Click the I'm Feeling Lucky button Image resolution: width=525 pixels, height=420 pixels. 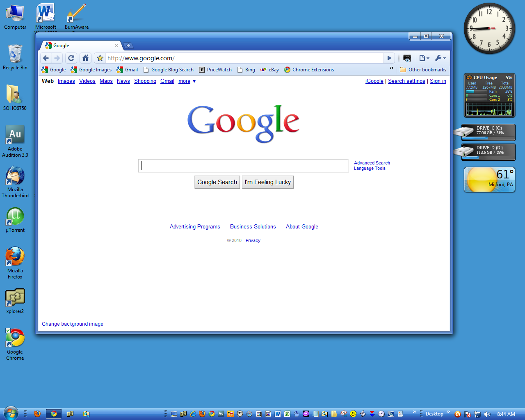coord(268,182)
